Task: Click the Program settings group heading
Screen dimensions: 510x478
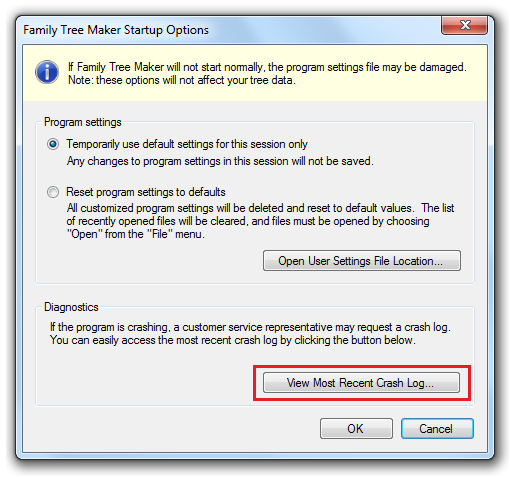Action: 83,122
